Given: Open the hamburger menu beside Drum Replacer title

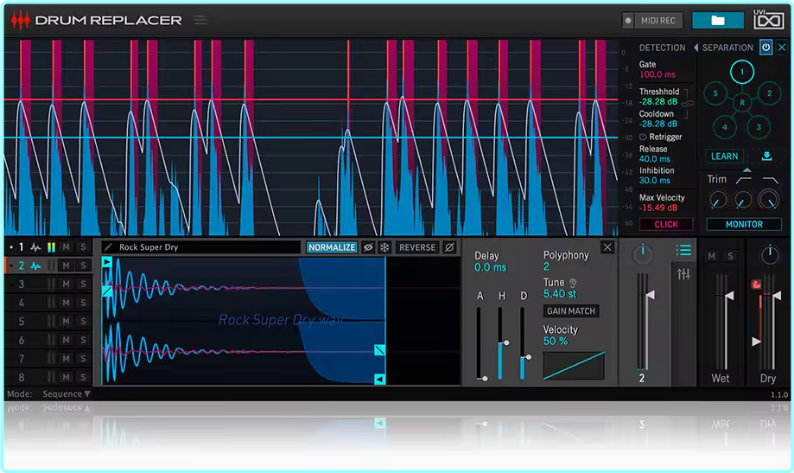Looking at the screenshot, I should click(201, 19).
